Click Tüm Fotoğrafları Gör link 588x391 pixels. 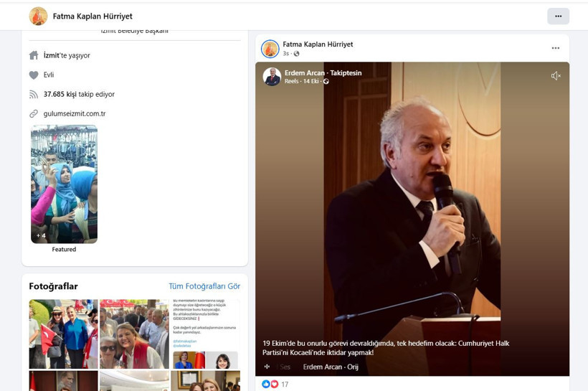(x=204, y=286)
